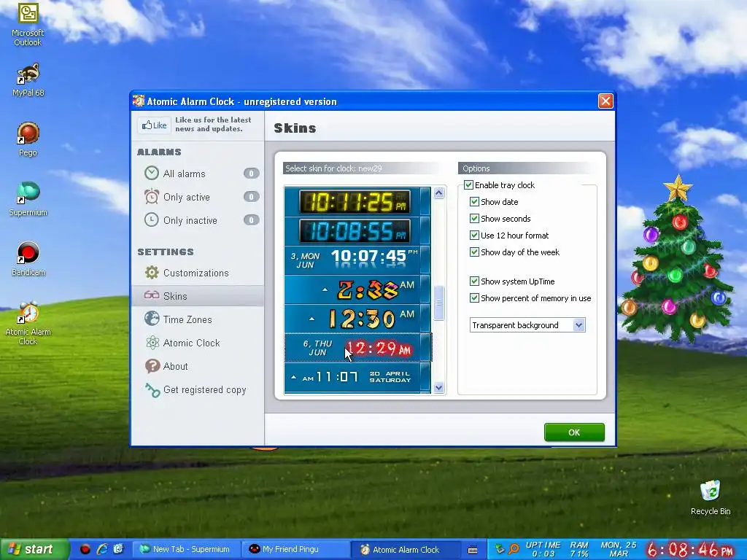Click the All alarms clock icon

pyautogui.click(x=152, y=173)
